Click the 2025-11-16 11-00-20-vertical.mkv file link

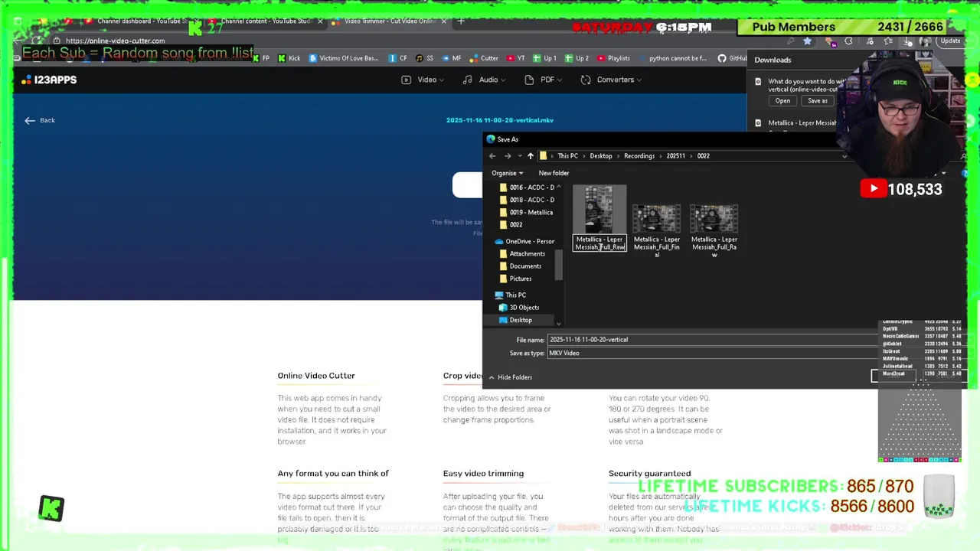coord(499,120)
